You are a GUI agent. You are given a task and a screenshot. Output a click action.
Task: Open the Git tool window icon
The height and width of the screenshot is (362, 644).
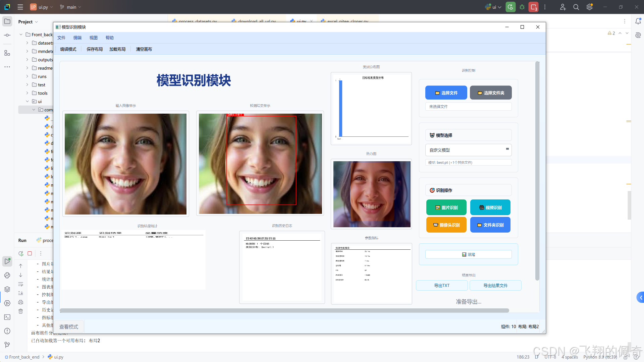(x=7, y=345)
